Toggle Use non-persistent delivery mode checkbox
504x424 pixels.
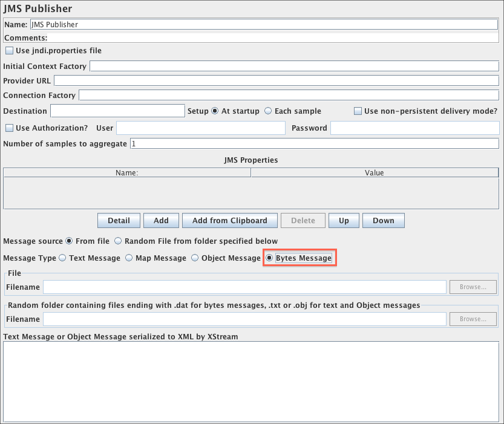click(358, 111)
